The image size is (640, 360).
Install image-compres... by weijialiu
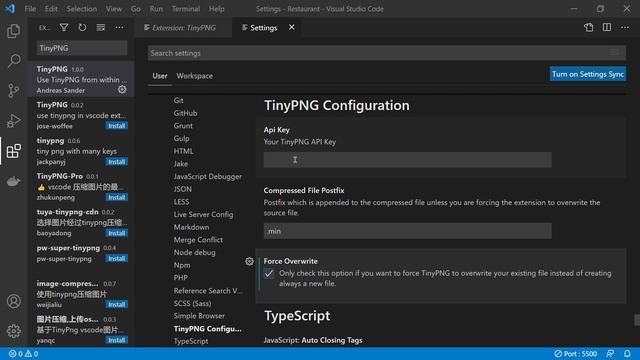pos(116,304)
